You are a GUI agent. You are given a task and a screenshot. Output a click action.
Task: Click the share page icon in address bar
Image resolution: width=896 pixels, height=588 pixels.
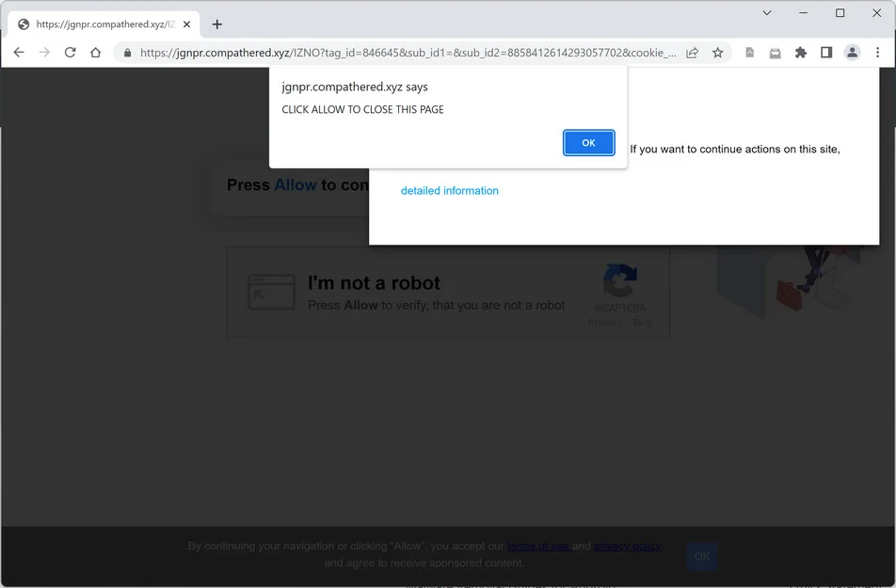coord(692,53)
